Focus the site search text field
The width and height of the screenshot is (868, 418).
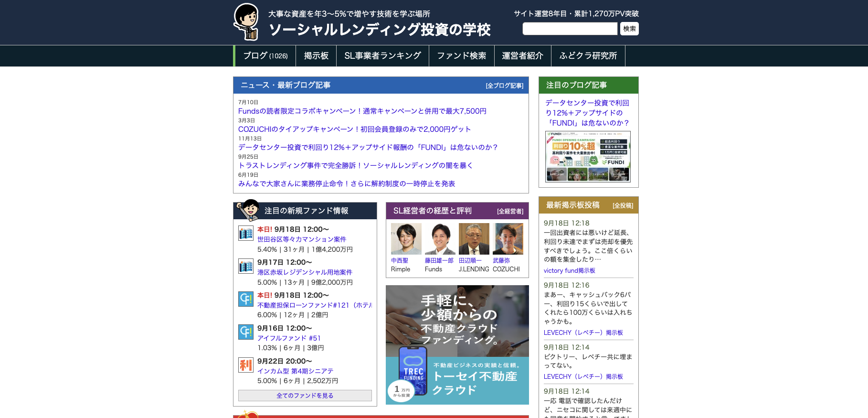[x=570, y=29]
